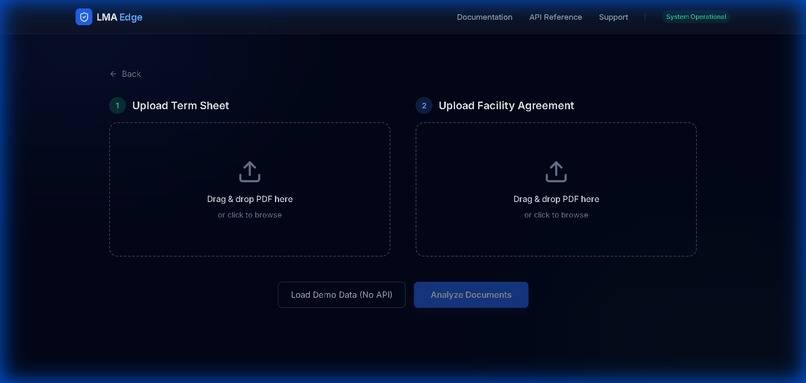This screenshot has width=806, height=383.
Task: Click the Upload Facility Agreement heading
Action: pyautogui.click(x=506, y=105)
